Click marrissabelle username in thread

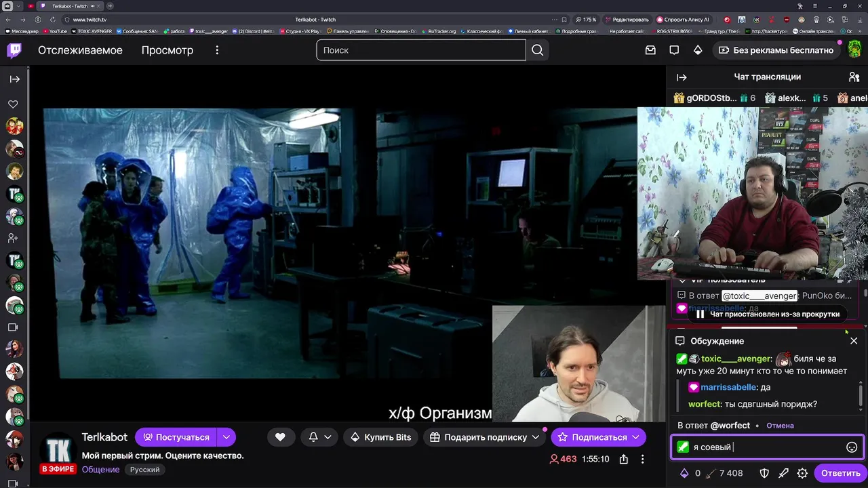pos(728,387)
